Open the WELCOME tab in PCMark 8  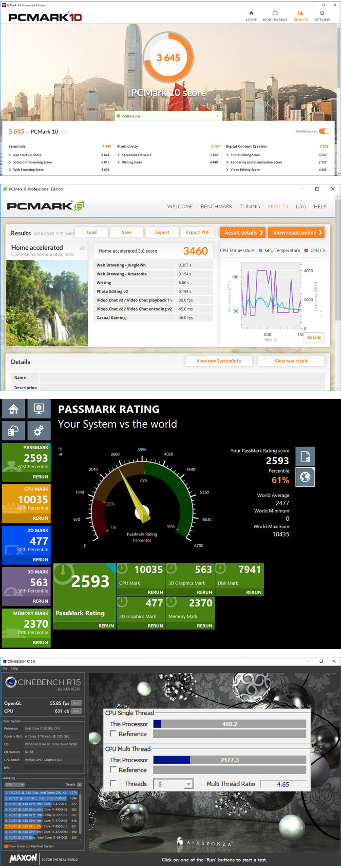[x=180, y=206]
